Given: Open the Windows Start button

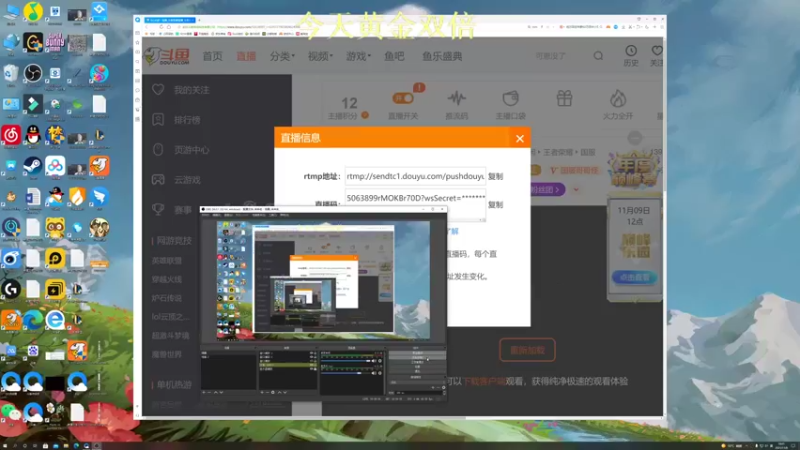Looking at the screenshot, I should 4,446.
